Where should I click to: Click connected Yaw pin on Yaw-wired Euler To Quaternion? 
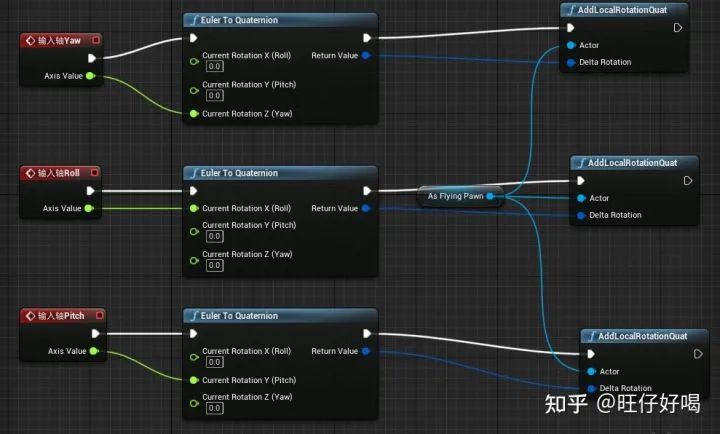[194, 113]
